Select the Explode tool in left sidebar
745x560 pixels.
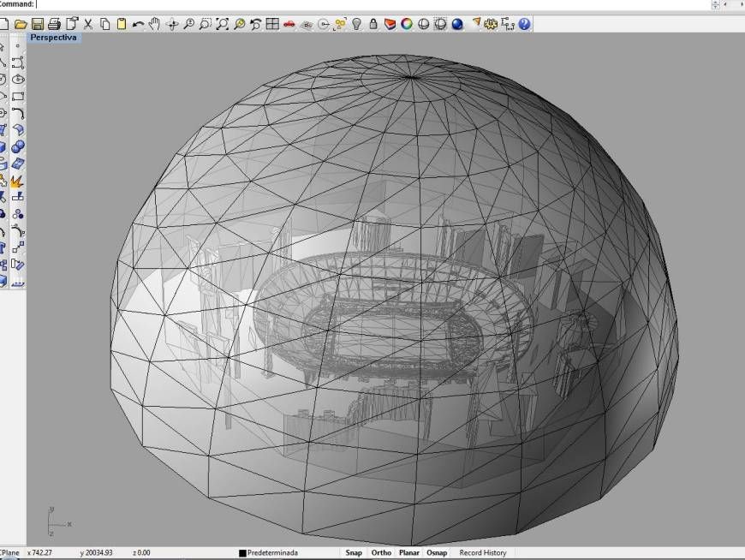17,182
